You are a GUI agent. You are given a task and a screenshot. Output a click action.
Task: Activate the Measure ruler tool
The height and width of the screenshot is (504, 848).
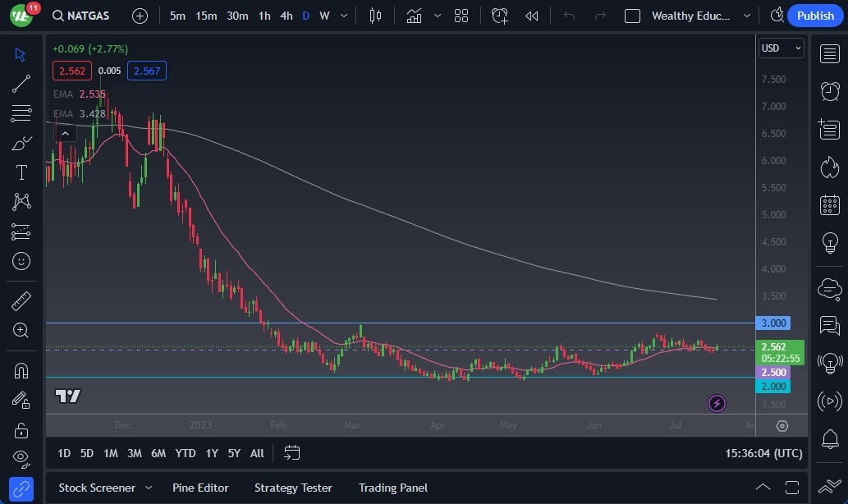click(21, 301)
